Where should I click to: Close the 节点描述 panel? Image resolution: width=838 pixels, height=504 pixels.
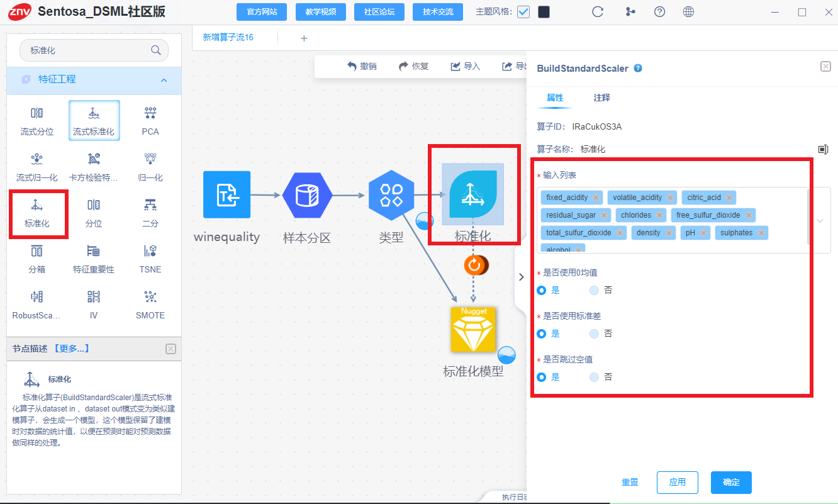170,349
